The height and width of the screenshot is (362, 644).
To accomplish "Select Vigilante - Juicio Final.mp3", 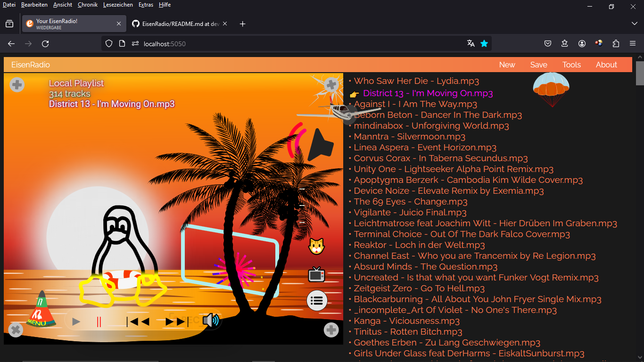I will click(x=410, y=213).
